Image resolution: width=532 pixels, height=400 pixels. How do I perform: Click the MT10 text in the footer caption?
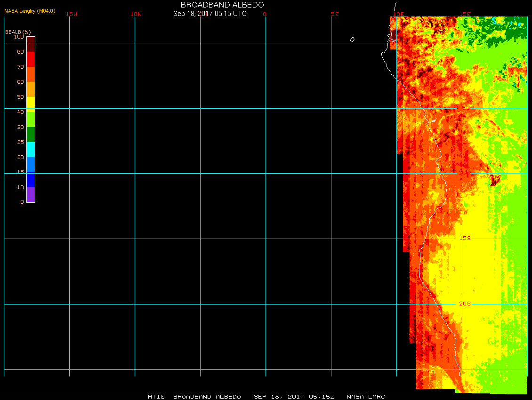coord(155,397)
